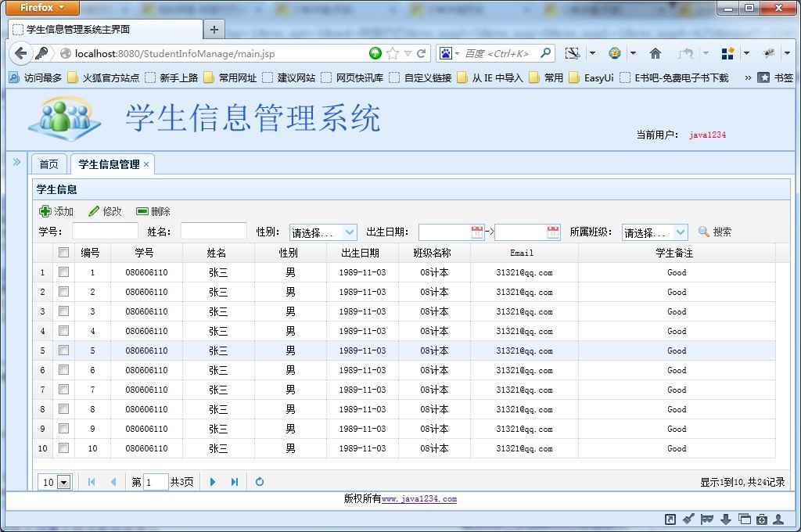Screen dimensions: 801x532
Task: Click the green plus 添加 icon
Action: click(45, 211)
